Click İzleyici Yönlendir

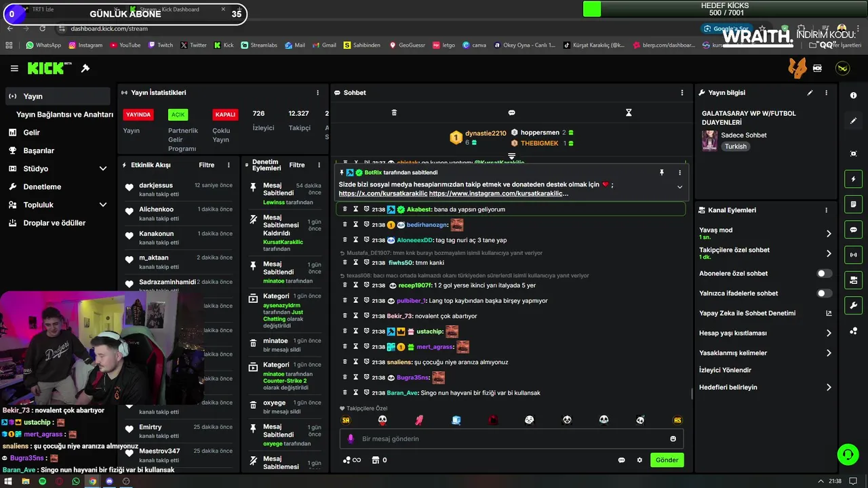point(725,370)
